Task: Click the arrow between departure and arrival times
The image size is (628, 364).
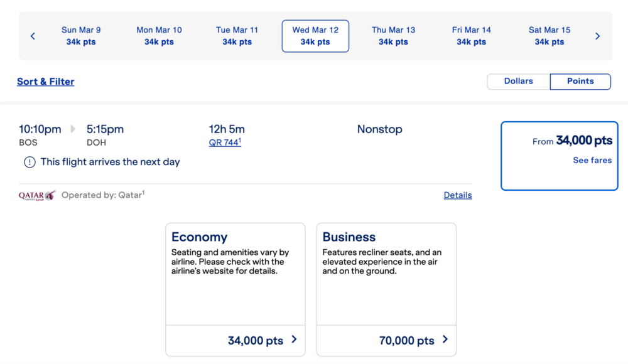Action: click(73, 129)
